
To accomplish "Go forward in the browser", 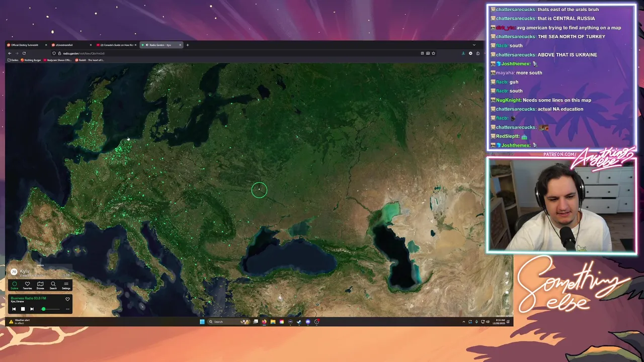I will pyautogui.click(x=17, y=53).
